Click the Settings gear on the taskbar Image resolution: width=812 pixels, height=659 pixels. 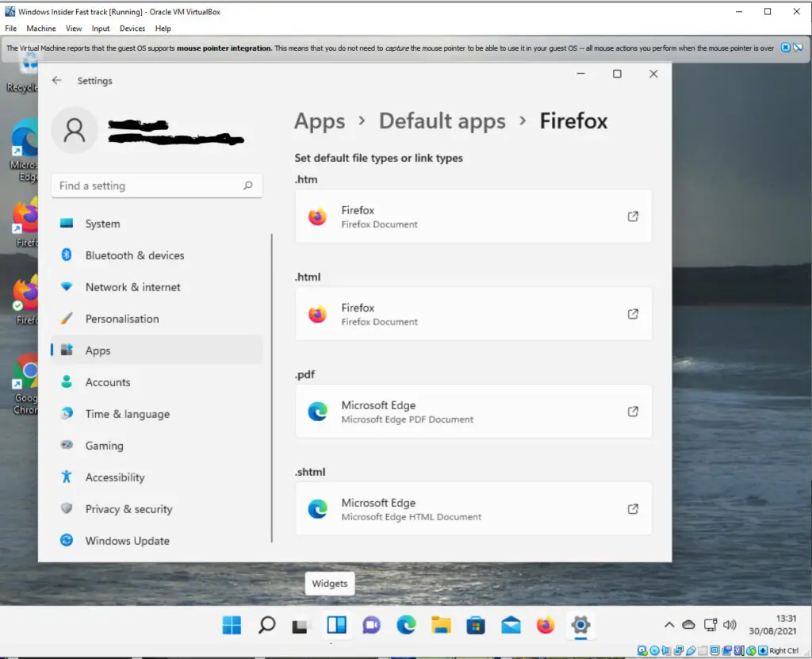pos(580,626)
